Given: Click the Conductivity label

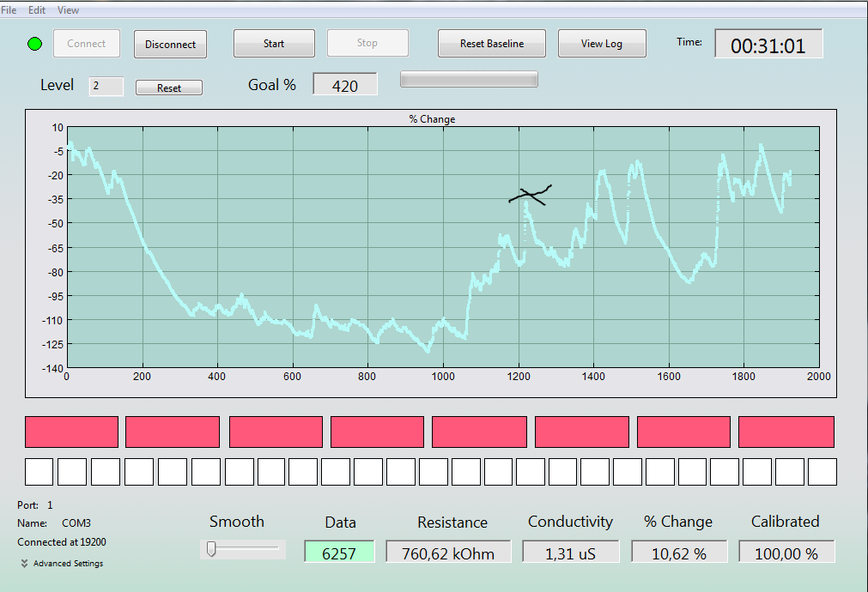Looking at the screenshot, I should [x=570, y=522].
